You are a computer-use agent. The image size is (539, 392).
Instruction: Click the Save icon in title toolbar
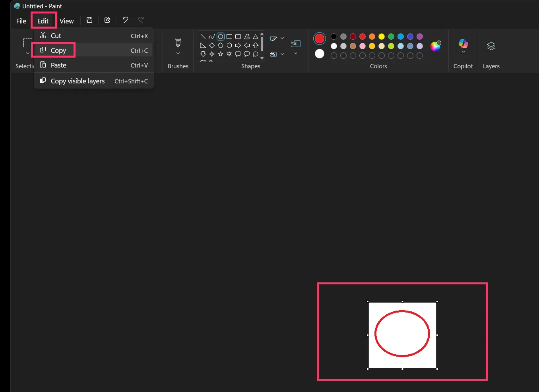click(89, 20)
